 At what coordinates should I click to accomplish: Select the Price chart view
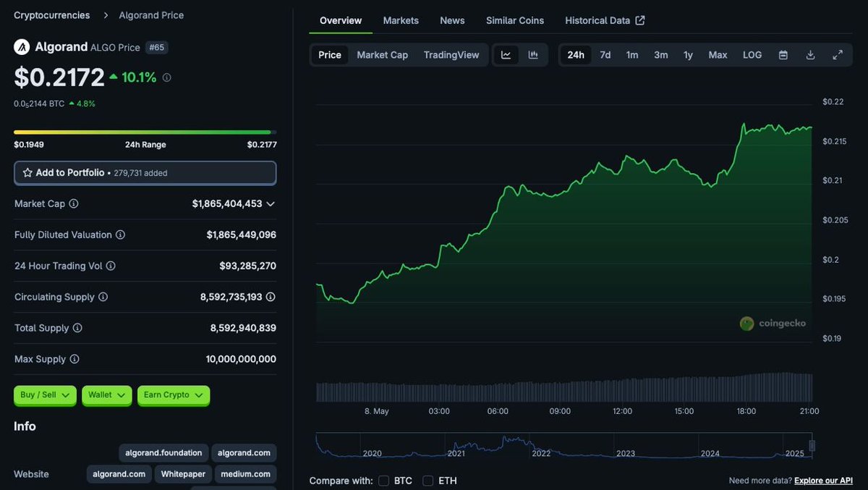pos(330,55)
